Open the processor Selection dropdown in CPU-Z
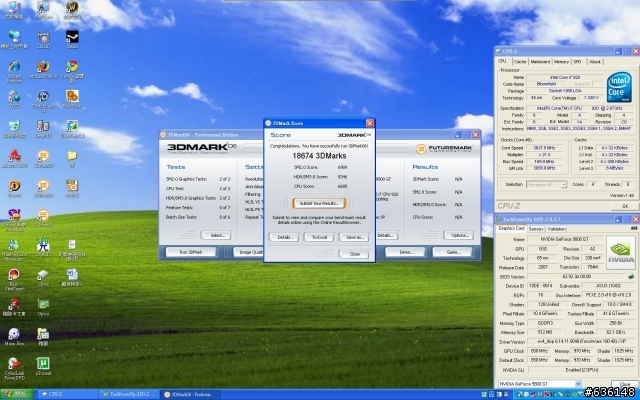Screen dimensions: 640x400 (x=547, y=184)
